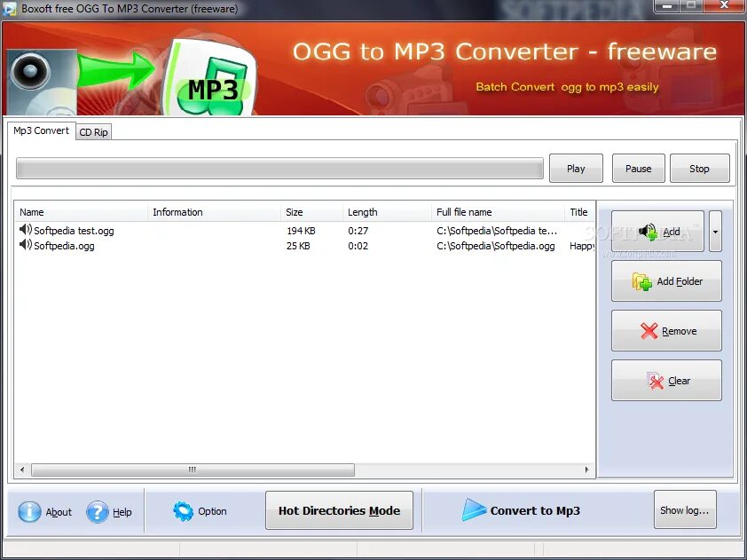The width and height of the screenshot is (747, 560).
Task: Click the speaker icon beside Softpedia test.ogg
Action: point(25,230)
